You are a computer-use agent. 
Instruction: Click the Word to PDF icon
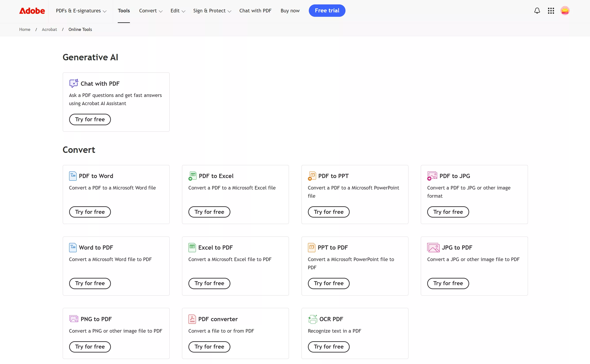click(73, 247)
